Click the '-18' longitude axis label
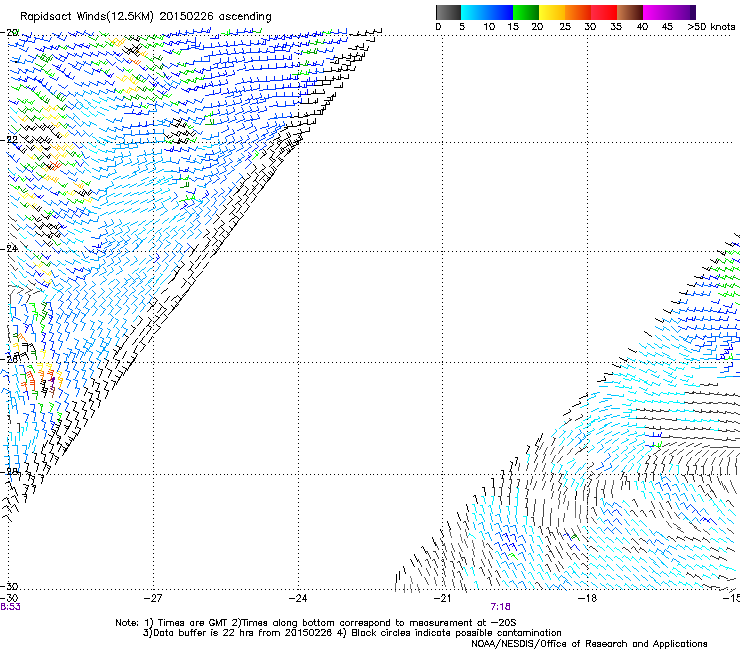Viewport: 740px width, 650px height. click(587, 599)
